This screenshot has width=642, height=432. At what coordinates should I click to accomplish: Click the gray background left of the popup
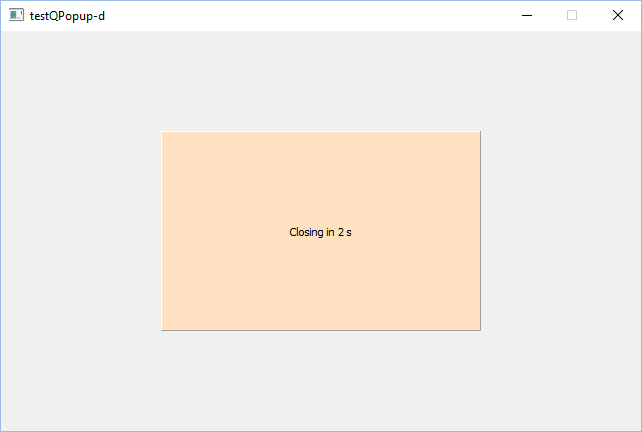pos(80,230)
